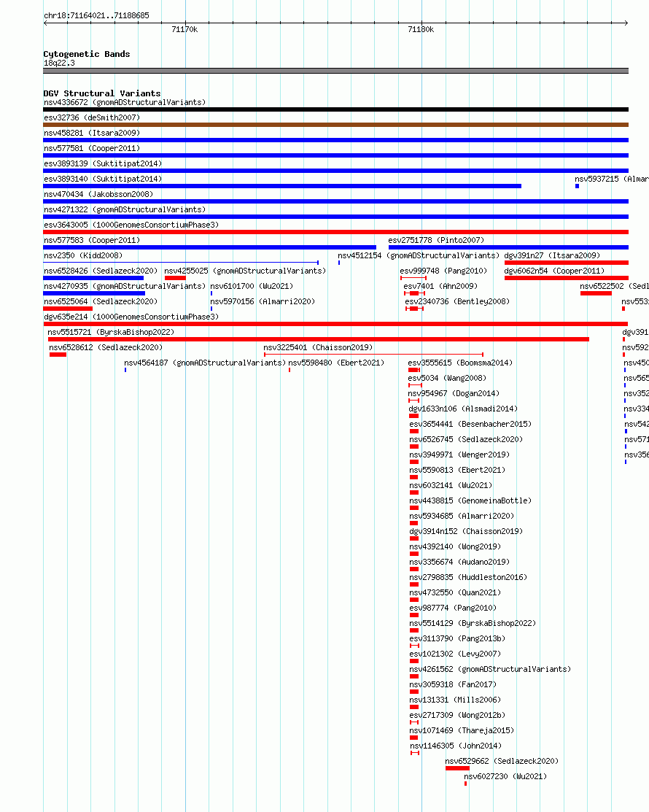Click nsv2350 Kidd2008 label
Viewport: 649px width, 812px height.
pyautogui.click(x=83, y=256)
